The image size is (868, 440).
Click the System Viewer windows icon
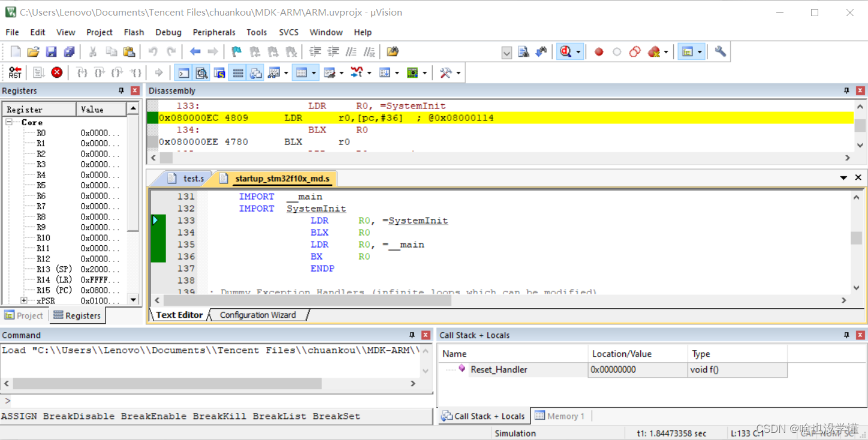412,73
